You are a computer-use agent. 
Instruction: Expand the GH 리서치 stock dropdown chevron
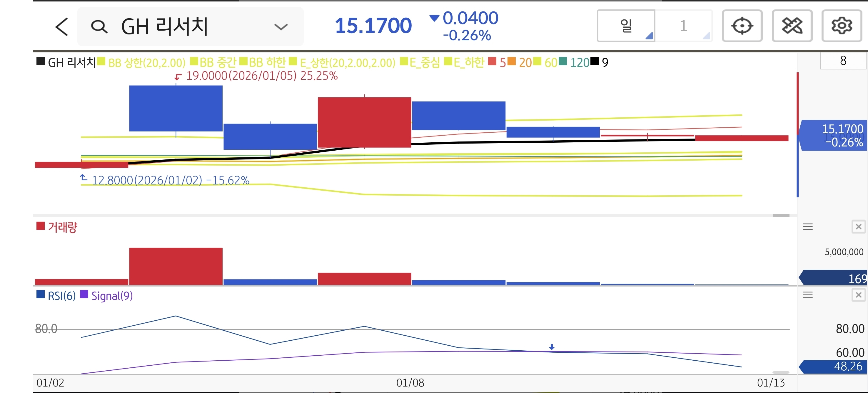(281, 27)
